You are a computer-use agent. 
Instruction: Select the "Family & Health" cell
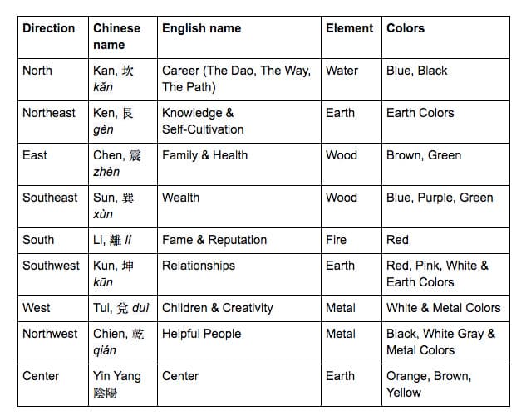(x=204, y=155)
